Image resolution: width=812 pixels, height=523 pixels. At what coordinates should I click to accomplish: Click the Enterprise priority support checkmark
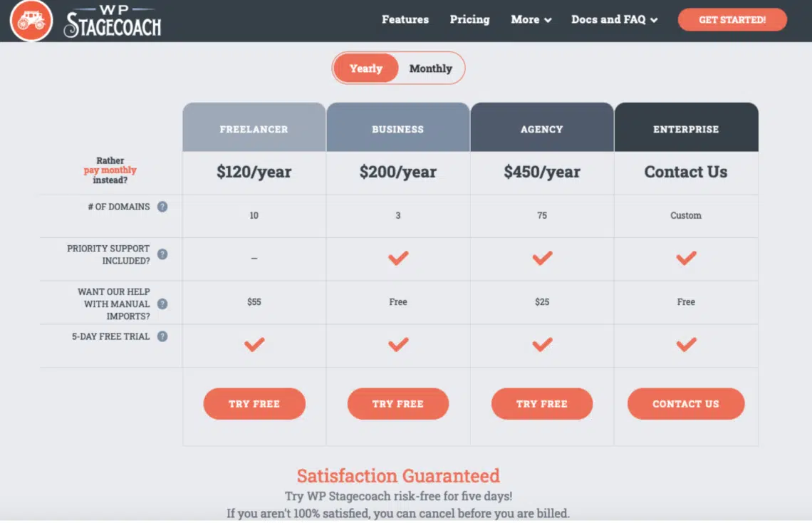point(686,258)
